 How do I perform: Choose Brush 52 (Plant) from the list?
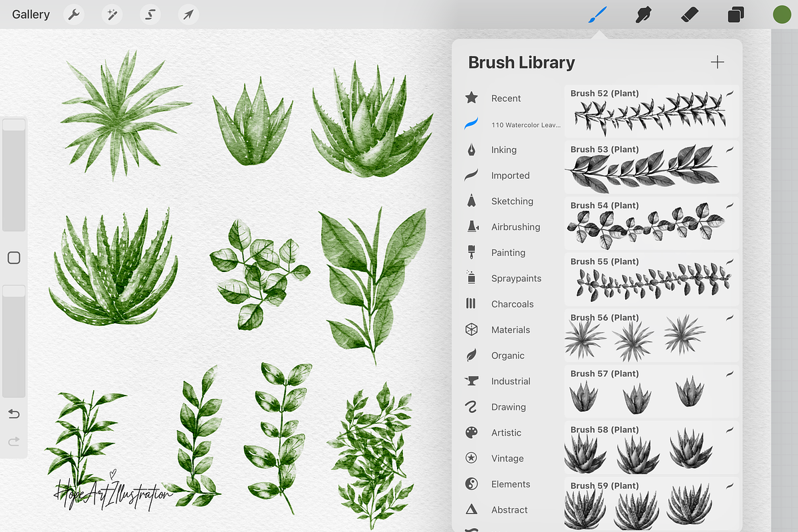click(x=652, y=111)
